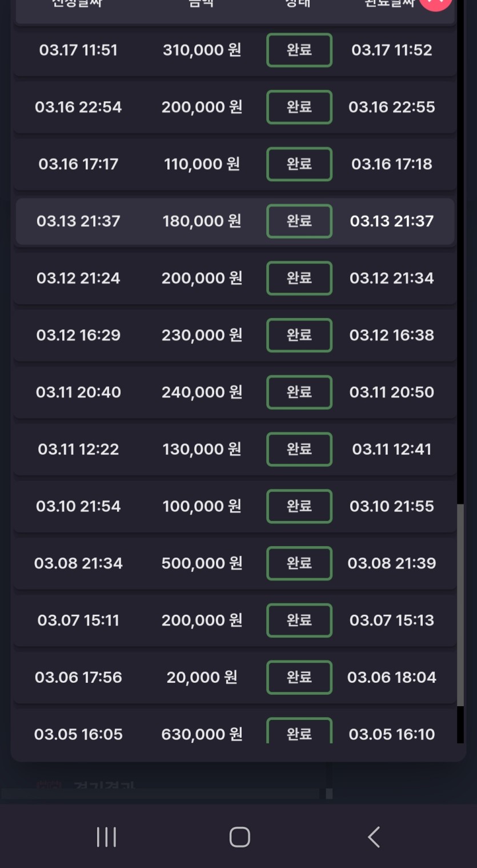Click 완료 status for 03.17 11:51 entry
The image size is (477, 868).
point(299,50)
